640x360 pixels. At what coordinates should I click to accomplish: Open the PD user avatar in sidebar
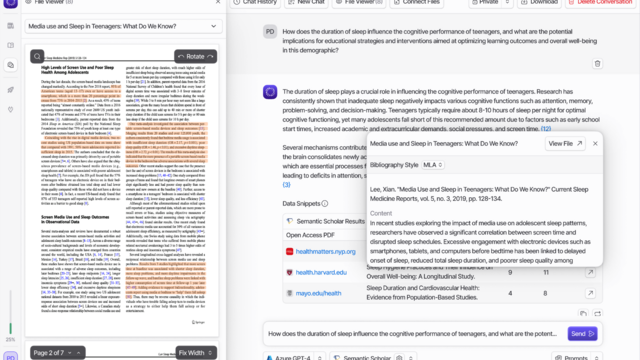(11, 356)
